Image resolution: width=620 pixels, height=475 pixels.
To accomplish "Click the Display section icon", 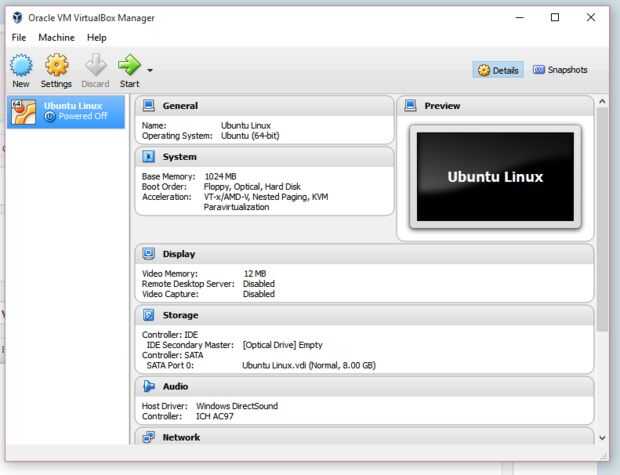I will [x=149, y=254].
